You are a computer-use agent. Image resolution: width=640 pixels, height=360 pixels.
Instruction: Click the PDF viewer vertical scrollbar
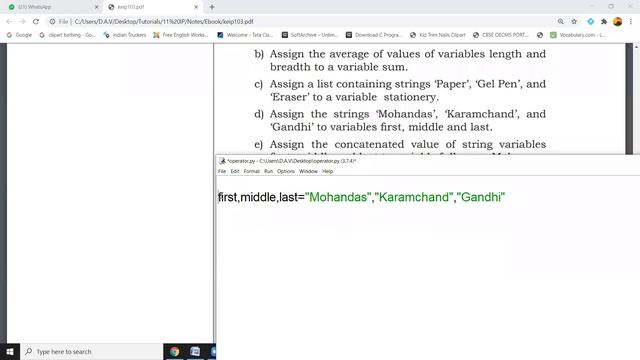click(636, 99)
